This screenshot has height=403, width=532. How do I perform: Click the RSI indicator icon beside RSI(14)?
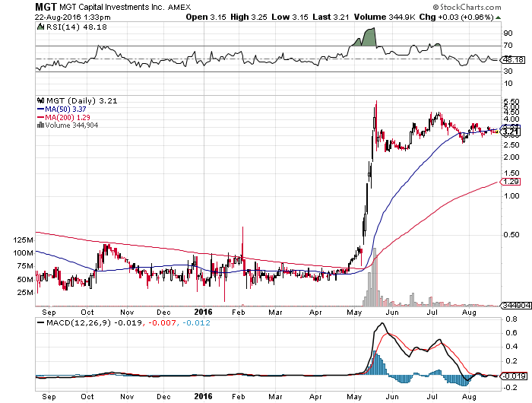41,27
